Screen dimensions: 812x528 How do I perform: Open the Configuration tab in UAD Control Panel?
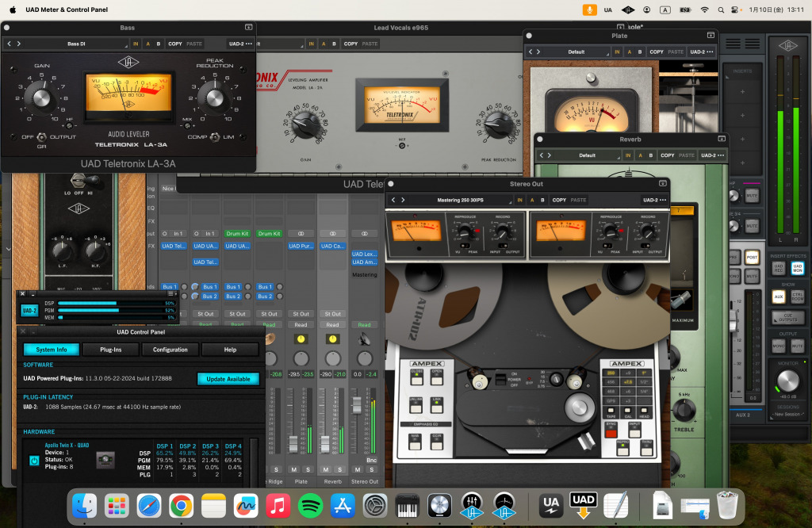coord(170,350)
